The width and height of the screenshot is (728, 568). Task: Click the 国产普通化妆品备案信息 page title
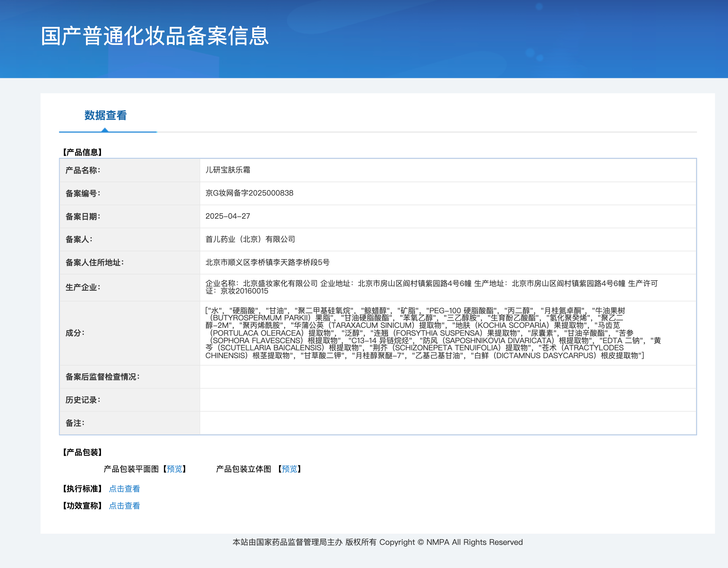(155, 36)
